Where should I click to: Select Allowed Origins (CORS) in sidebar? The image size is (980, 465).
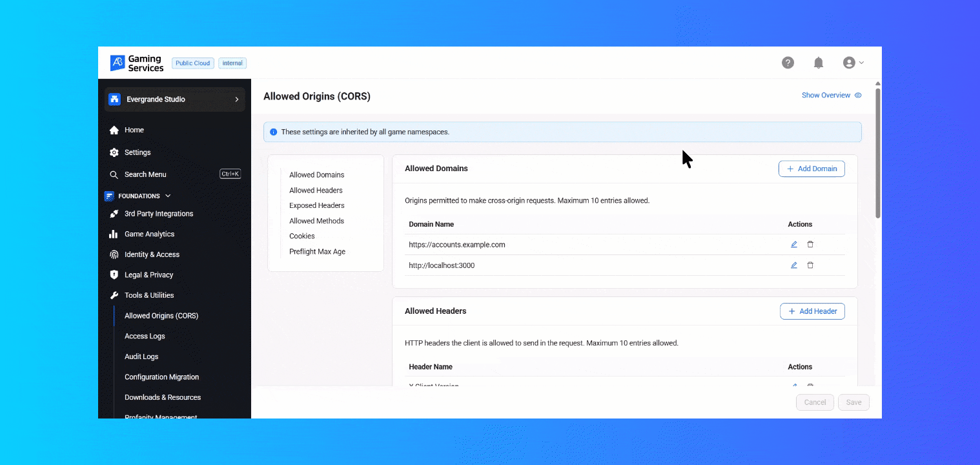[161, 316]
